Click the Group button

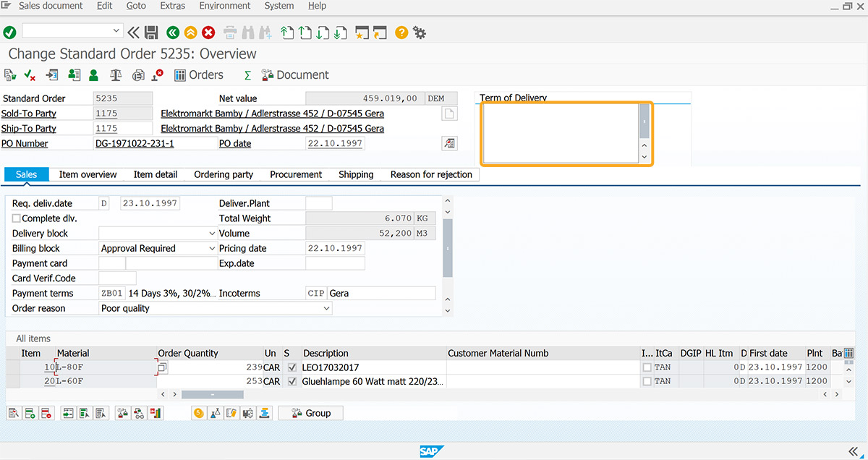tap(310, 413)
